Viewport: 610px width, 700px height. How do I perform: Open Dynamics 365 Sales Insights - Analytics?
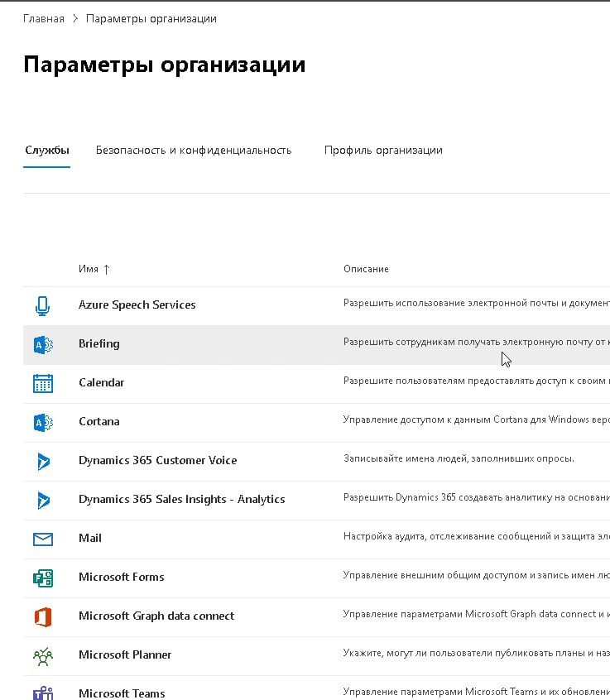click(182, 499)
